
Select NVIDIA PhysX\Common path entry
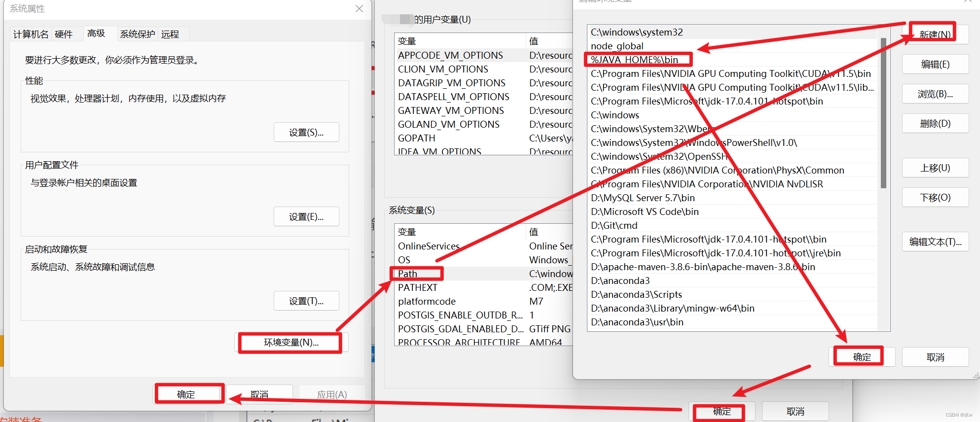coord(733,170)
